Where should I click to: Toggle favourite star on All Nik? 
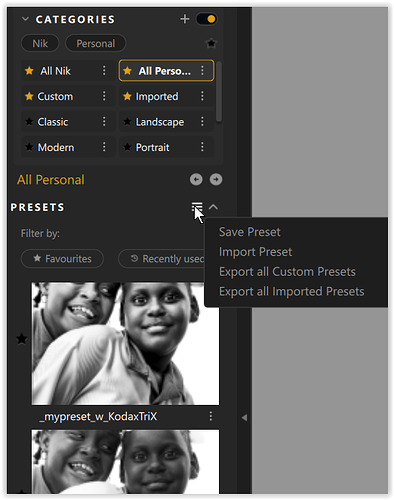[x=29, y=70]
